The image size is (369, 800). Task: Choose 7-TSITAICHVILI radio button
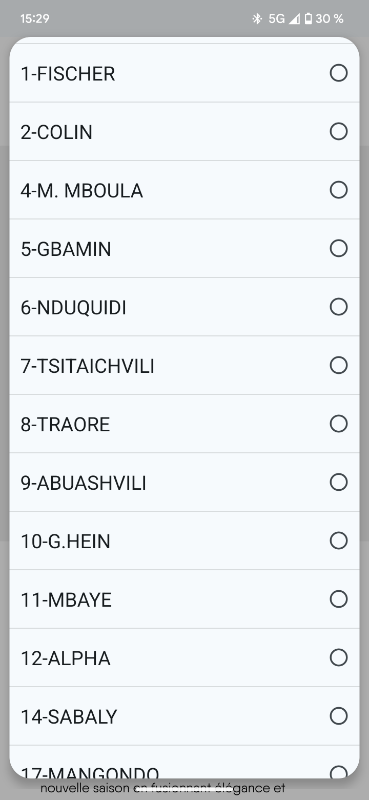[338, 365]
